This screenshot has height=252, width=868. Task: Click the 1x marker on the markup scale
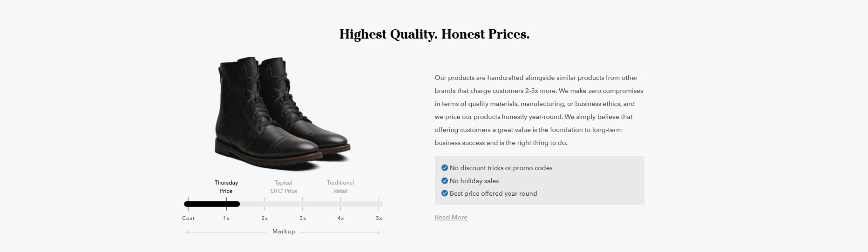point(226,218)
